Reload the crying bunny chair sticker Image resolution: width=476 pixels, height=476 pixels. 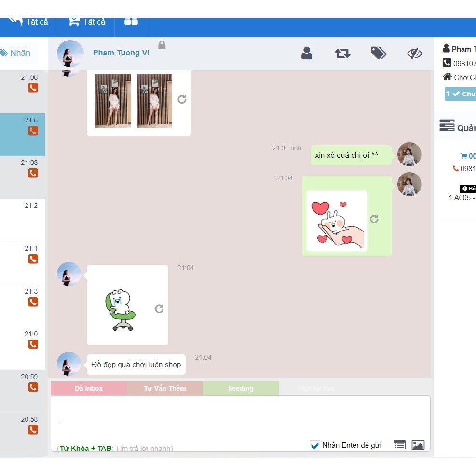click(159, 309)
